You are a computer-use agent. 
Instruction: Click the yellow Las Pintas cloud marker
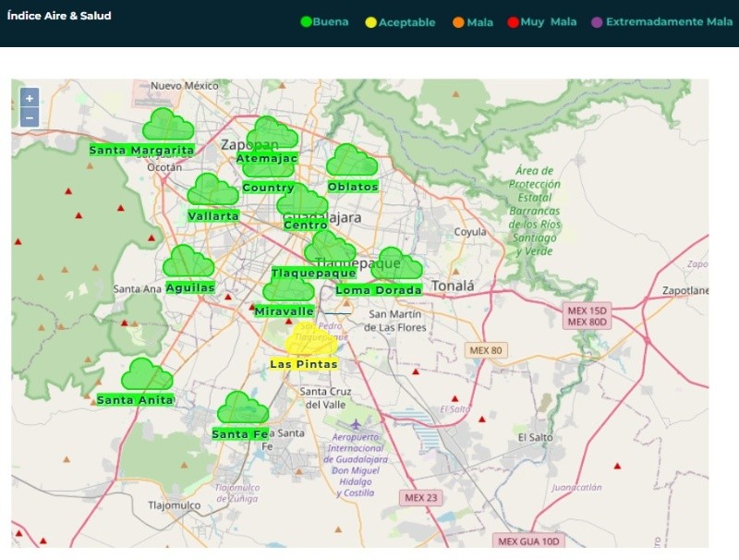pyautogui.click(x=311, y=341)
